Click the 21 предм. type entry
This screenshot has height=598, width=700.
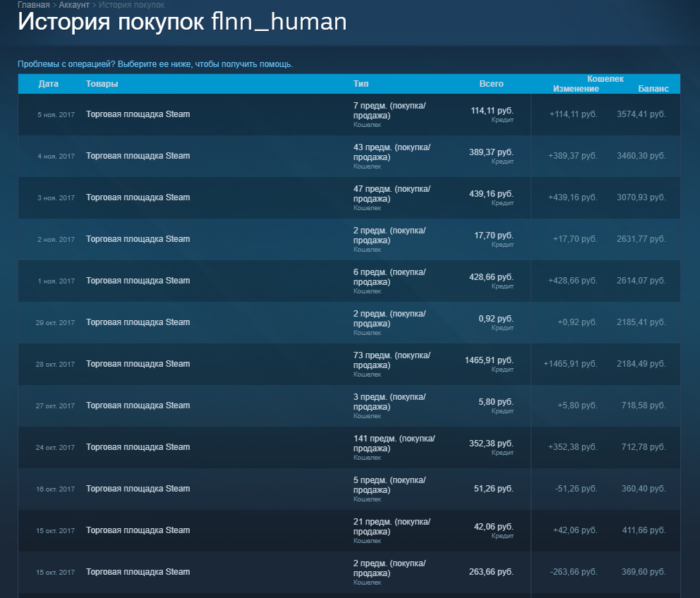click(392, 527)
